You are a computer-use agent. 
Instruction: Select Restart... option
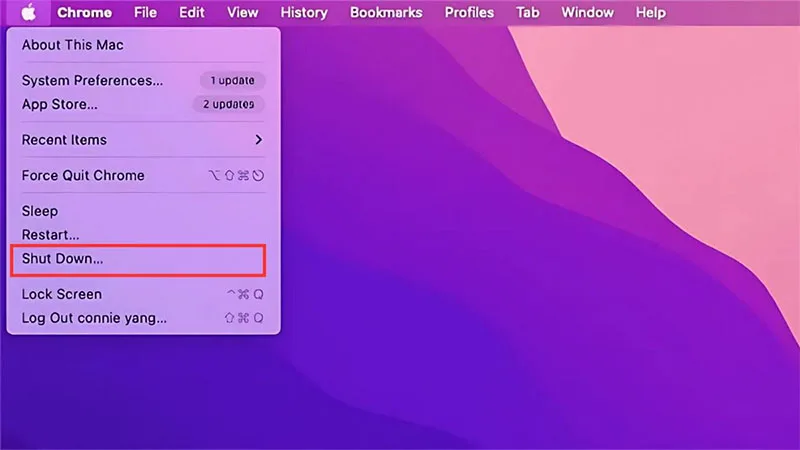[x=143, y=235]
